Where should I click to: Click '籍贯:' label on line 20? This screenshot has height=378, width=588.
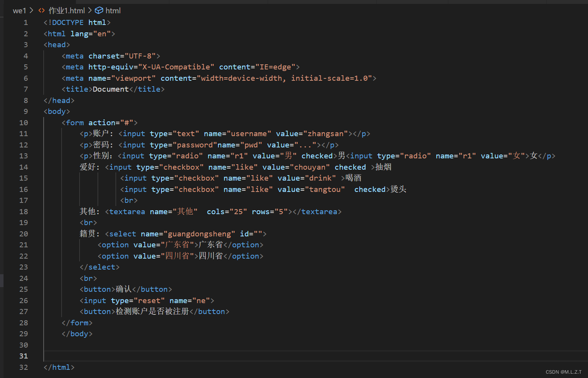click(90, 234)
